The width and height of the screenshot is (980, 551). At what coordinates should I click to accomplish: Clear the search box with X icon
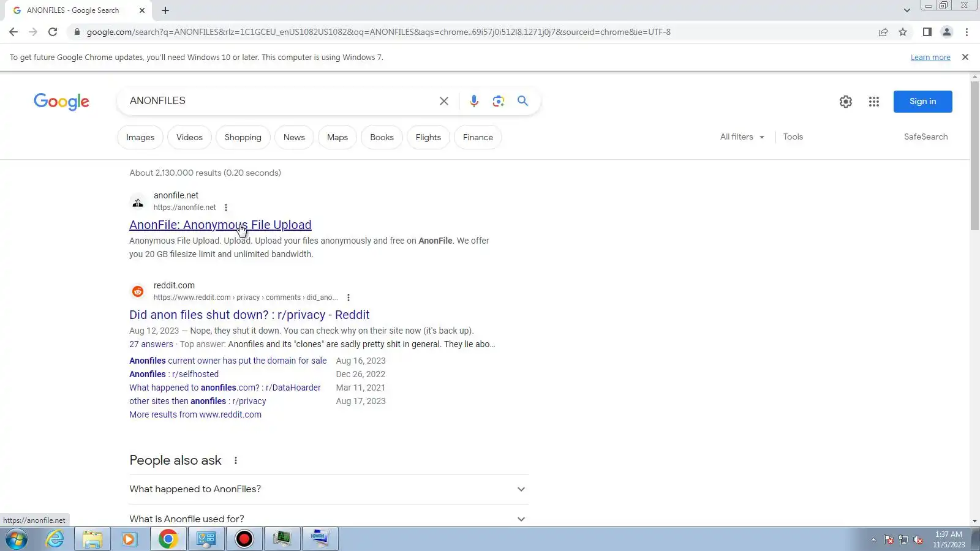[444, 101]
